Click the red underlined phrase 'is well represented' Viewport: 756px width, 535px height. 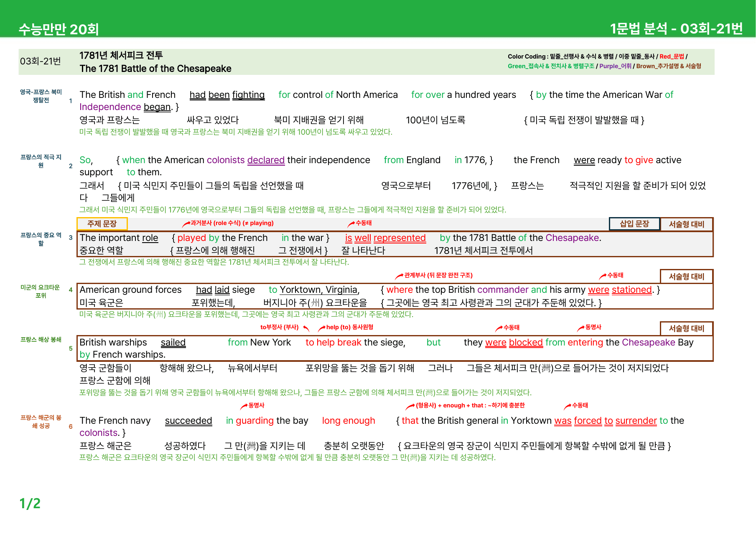(385, 238)
